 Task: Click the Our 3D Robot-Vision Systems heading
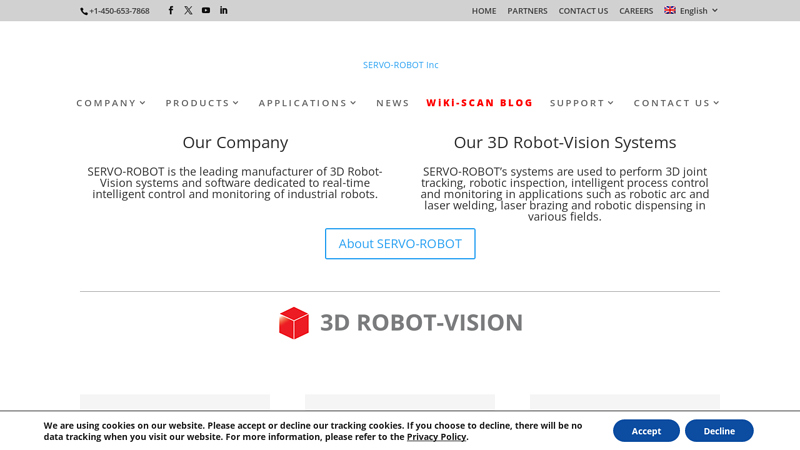click(x=565, y=142)
